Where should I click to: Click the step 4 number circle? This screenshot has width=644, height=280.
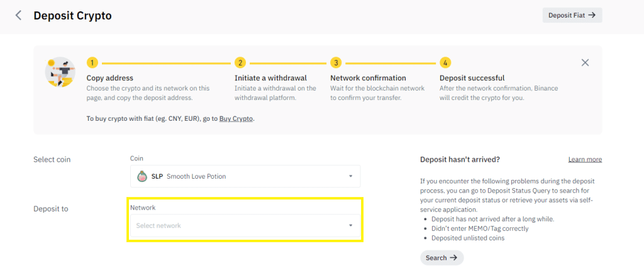point(445,63)
